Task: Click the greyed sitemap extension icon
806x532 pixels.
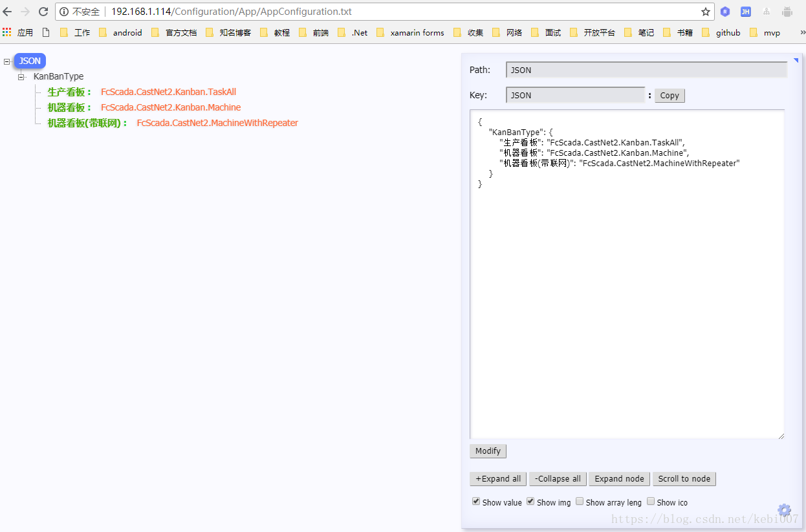Action: 767,12
